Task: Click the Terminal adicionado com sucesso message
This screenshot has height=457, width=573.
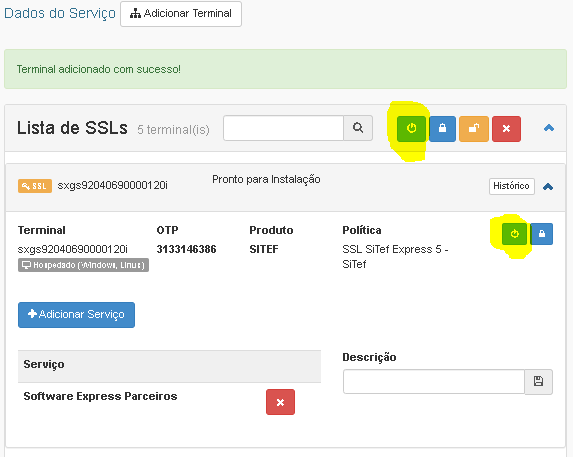Action: pos(99,69)
